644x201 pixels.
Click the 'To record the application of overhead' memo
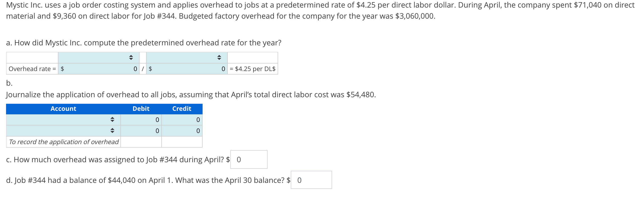63,142
